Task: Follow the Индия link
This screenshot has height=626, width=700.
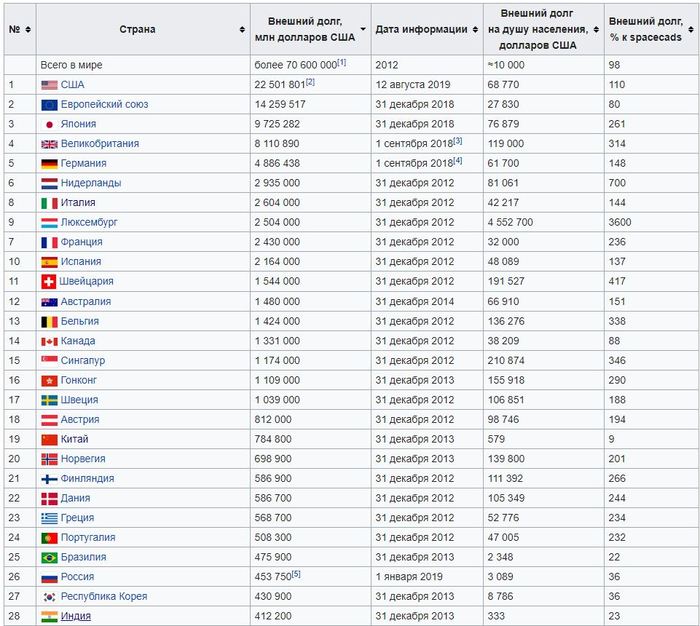Action: [75, 616]
